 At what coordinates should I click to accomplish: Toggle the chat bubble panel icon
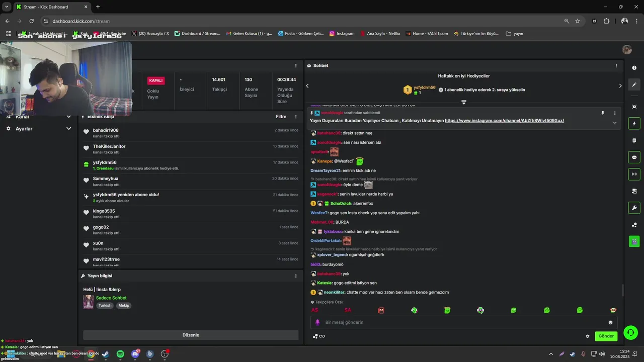634,157
